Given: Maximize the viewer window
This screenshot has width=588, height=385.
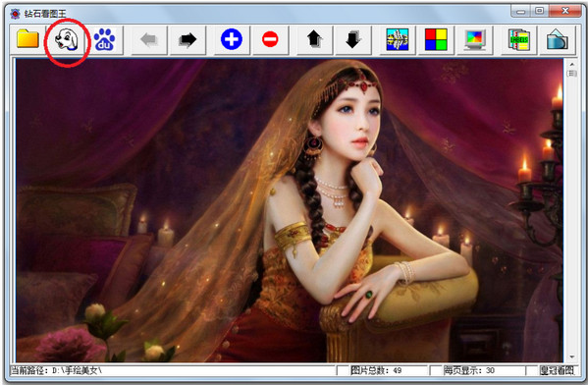Looking at the screenshot, I should click(x=540, y=11).
